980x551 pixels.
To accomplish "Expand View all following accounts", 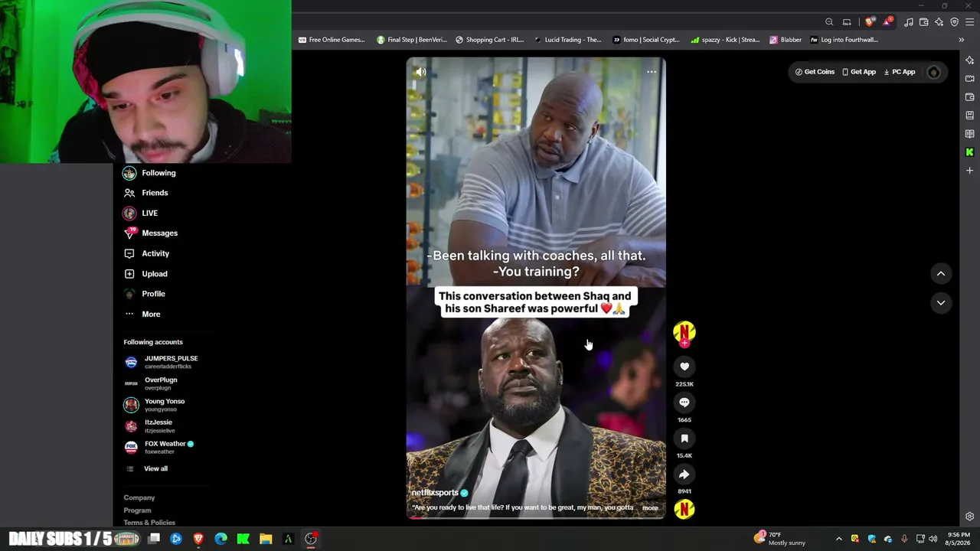I will click(146, 469).
